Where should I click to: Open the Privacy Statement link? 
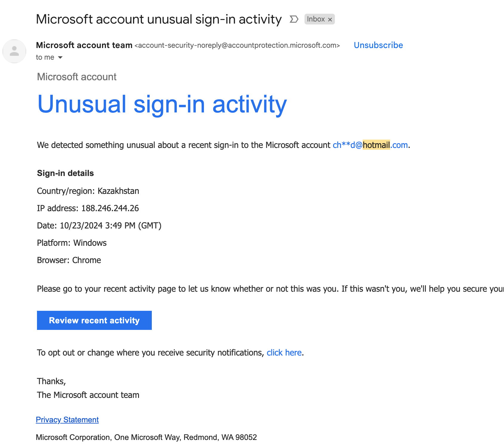pos(67,420)
